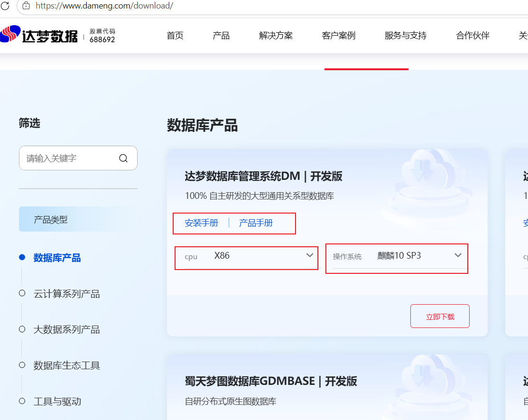Click the 达梦数据库管理系统DM | 开发版 title
Image resolution: width=528 pixels, height=420 pixels.
(x=263, y=176)
